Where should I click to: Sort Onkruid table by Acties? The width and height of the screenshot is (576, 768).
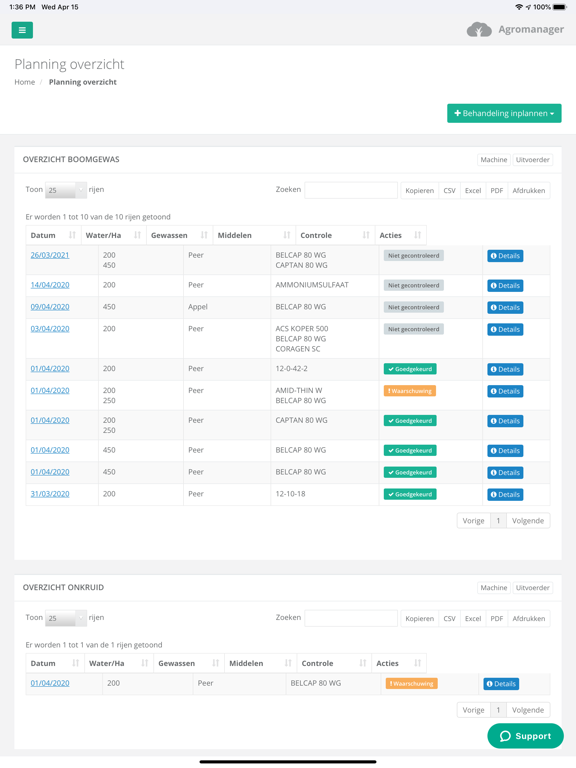[x=399, y=663]
